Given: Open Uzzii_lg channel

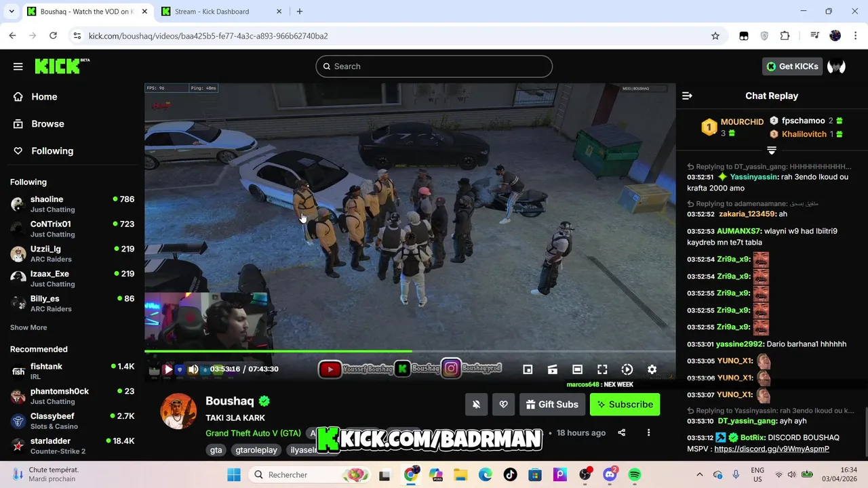Looking at the screenshot, I should point(73,253).
